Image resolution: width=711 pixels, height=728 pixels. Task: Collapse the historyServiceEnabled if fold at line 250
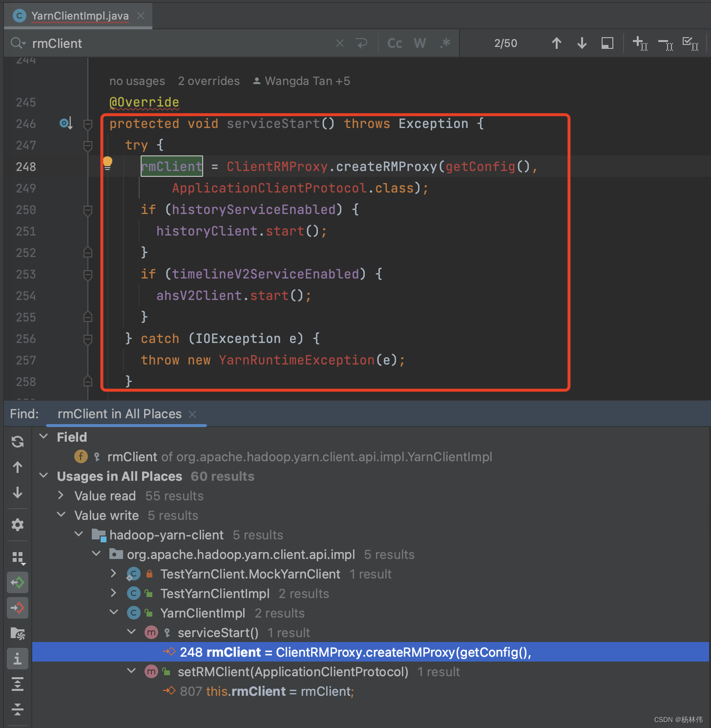(88, 210)
